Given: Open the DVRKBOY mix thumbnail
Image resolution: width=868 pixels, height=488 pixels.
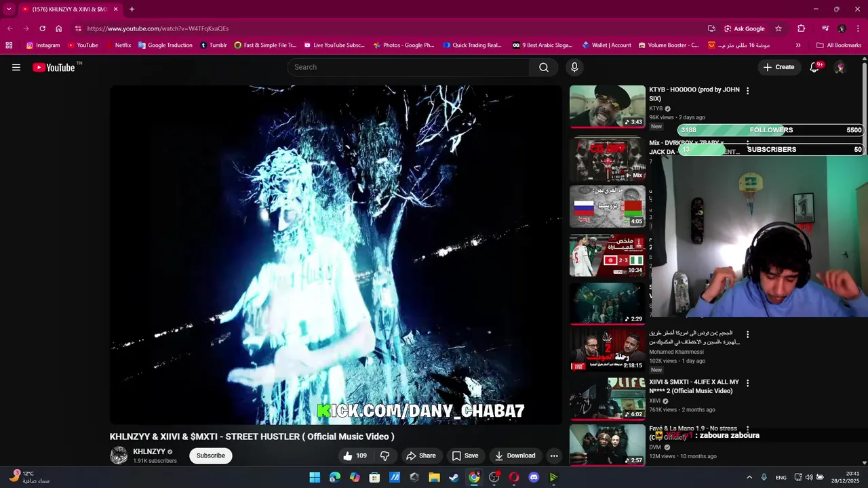Looking at the screenshot, I should pos(608,159).
